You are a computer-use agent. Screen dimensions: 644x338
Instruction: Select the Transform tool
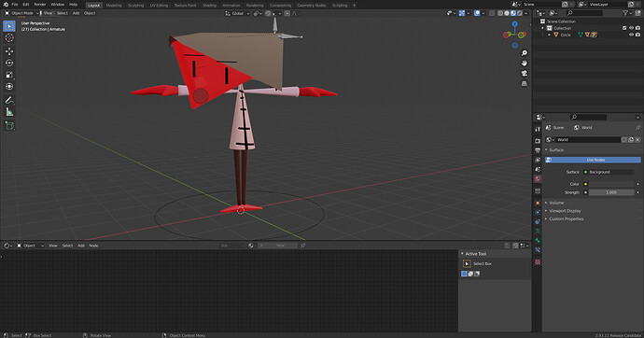tap(9, 87)
